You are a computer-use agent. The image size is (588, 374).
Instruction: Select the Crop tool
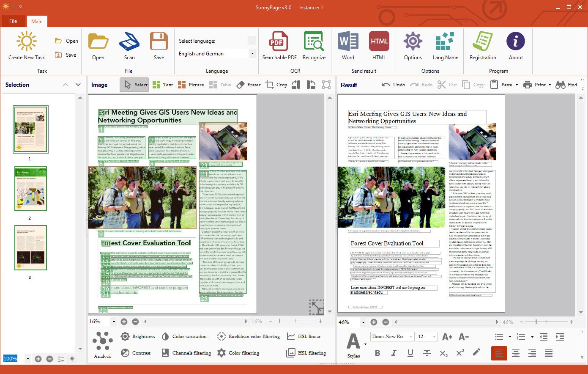[x=276, y=85]
